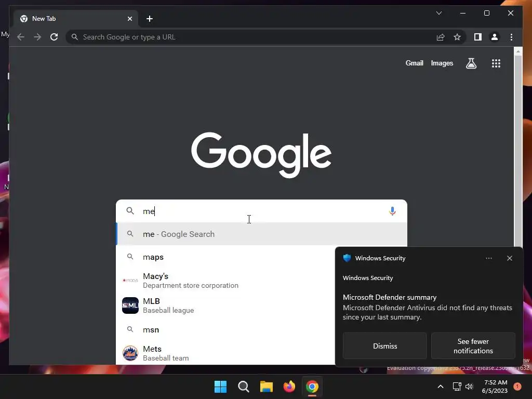The width and height of the screenshot is (532, 399).
Task: Click Chrome icon in taskbar
Action: click(x=312, y=387)
